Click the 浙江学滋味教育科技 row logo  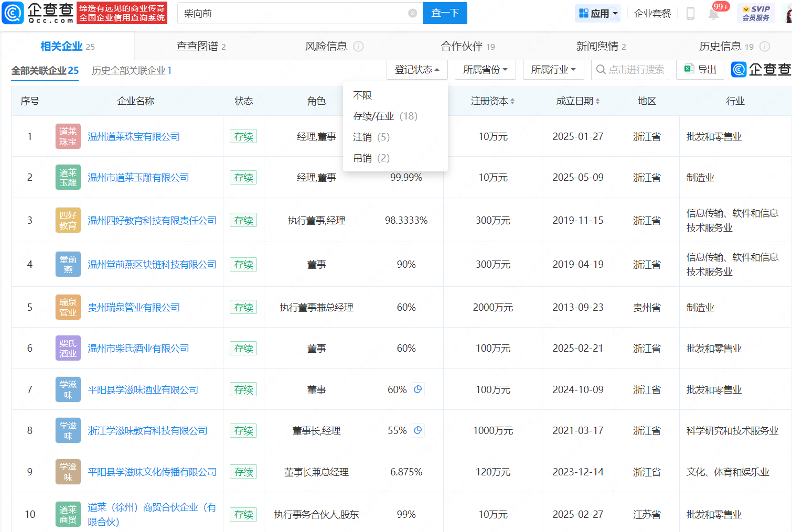(x=68, y=430)
